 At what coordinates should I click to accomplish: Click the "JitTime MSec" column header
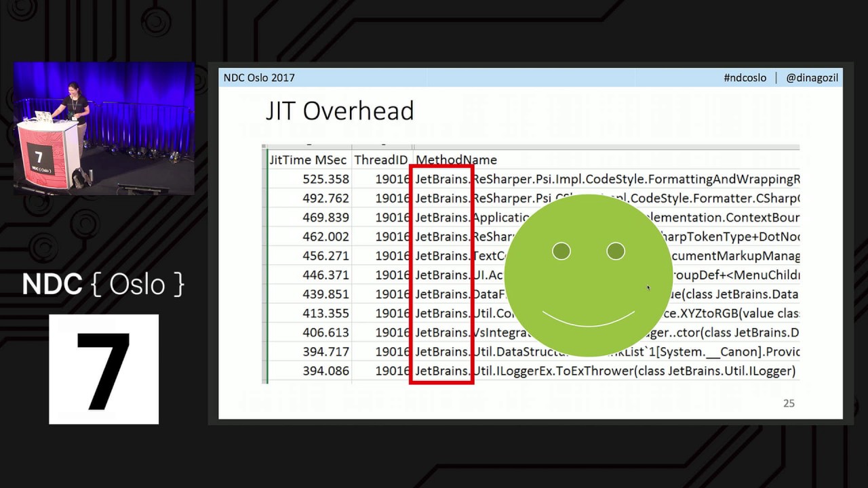click(308, 160)
